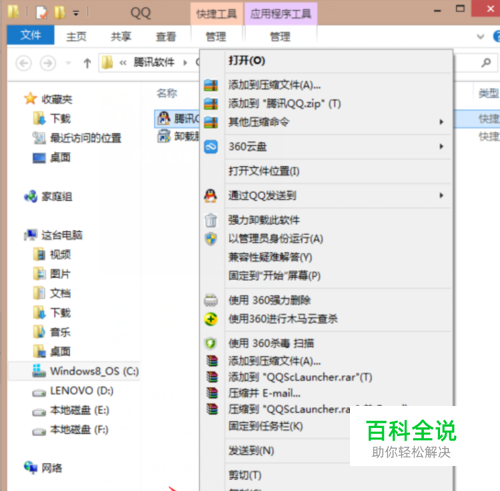This screenshot has height=491, width=500.
Task: Open 文档 folder in sidebar
Action: tap(60, 293)
